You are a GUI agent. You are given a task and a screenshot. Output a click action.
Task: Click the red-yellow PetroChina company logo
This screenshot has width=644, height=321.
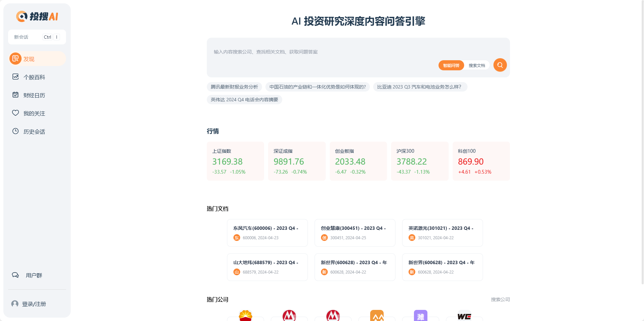pyautogui.click(x=246, y=316)
